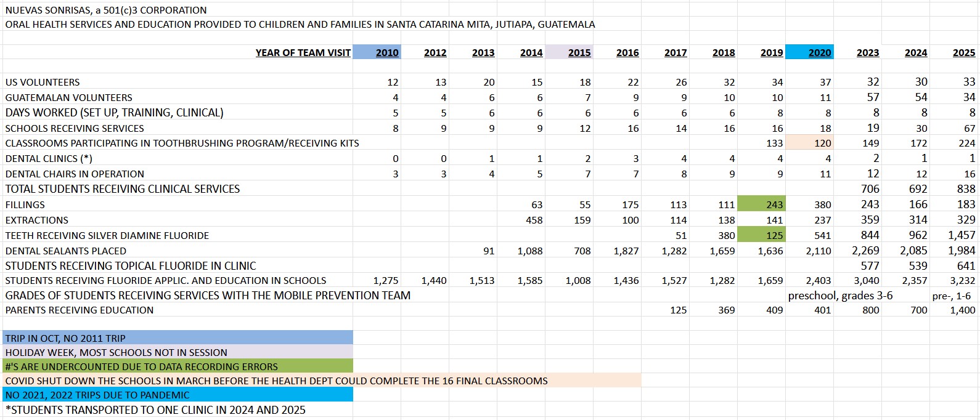Select the 2,269 sealants value for 2023
The image size is (980, 420).
(x=866, y=251)
